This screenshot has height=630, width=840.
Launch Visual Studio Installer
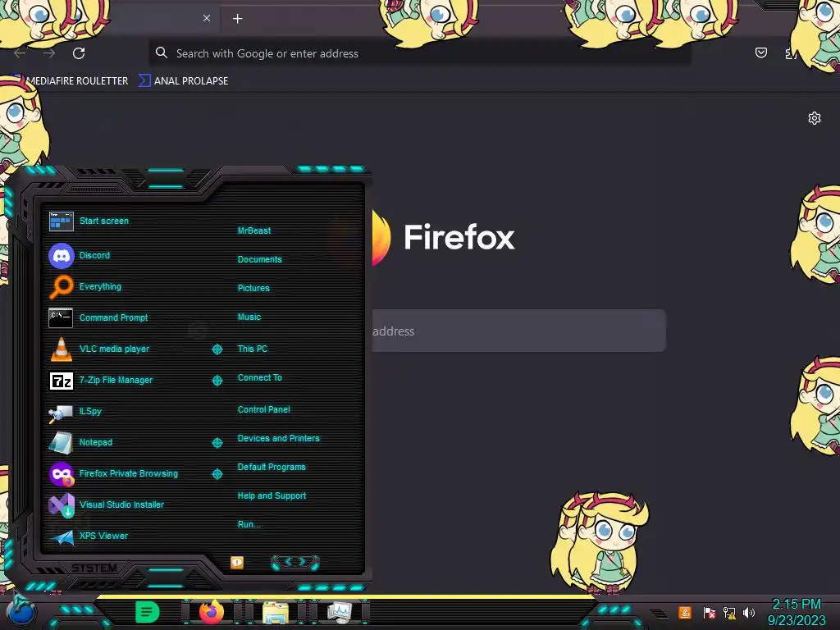(x=106, y=504)
